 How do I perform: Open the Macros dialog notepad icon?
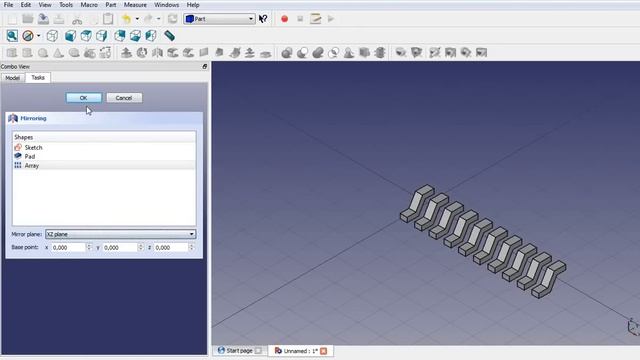point(316,19)
